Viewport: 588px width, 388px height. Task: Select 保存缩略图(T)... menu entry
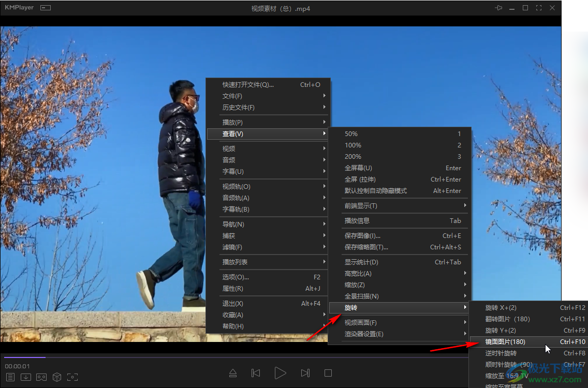point(399,247)
